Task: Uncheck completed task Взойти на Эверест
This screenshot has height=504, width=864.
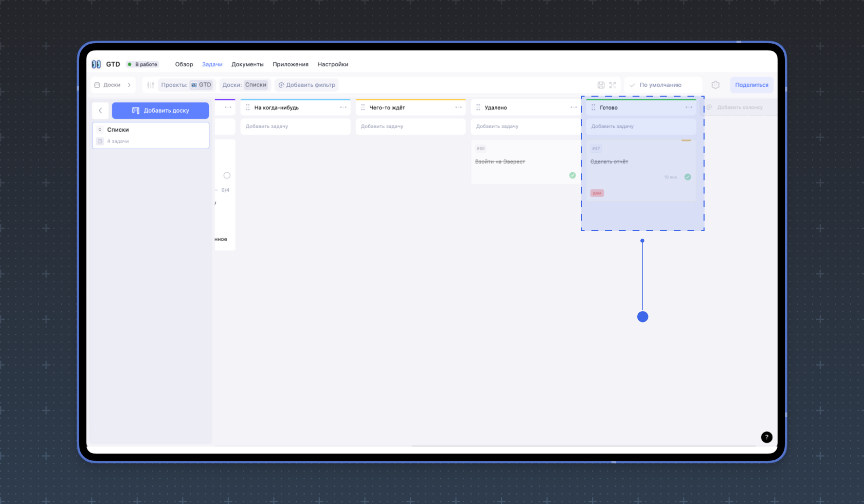Action: (572, 175)
